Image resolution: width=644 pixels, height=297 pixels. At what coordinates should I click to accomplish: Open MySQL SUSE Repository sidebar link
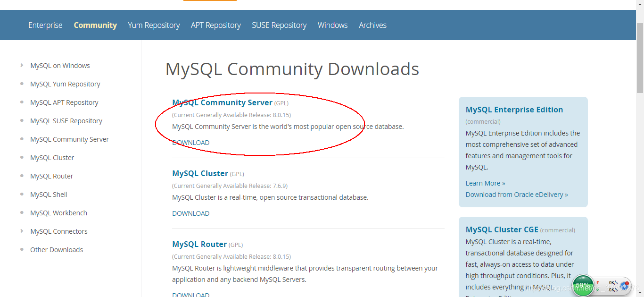[66, 121]
